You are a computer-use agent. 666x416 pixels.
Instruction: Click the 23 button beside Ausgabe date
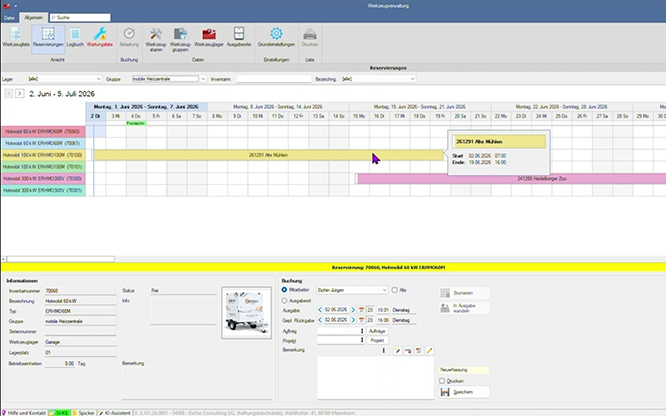coord(370,310)
